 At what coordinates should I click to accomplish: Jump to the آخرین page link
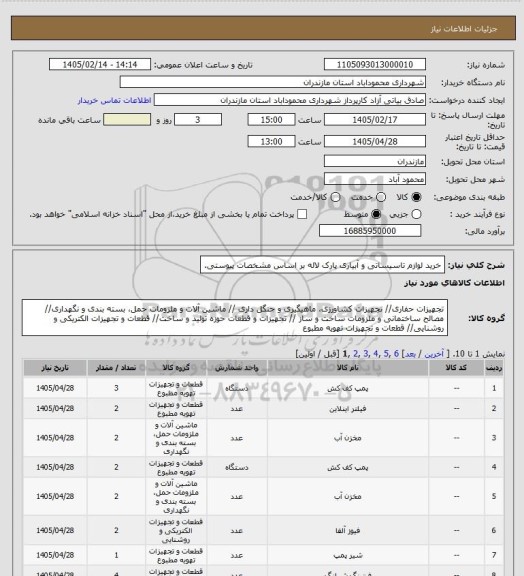(434, 354)
